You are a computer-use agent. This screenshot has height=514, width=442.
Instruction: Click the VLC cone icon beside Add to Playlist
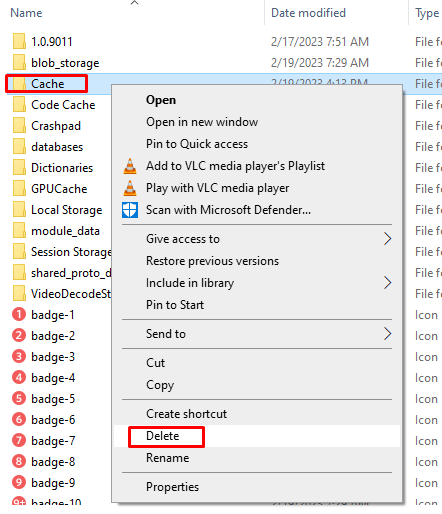pos(130,166)
